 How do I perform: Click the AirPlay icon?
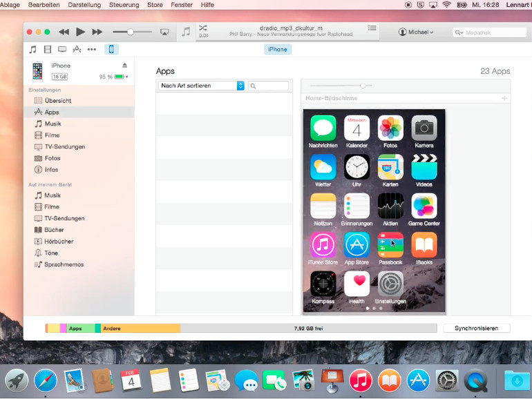(x=164, y=32)
